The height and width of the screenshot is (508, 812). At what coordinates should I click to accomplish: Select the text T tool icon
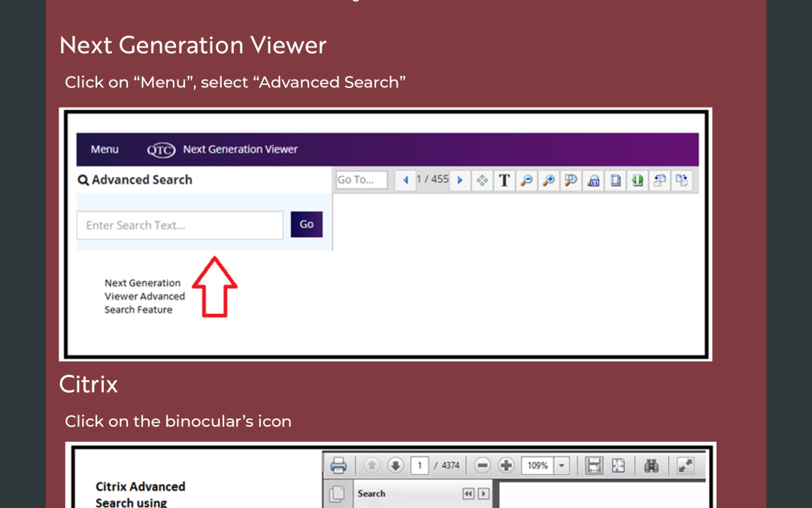(x=504, y=180)
